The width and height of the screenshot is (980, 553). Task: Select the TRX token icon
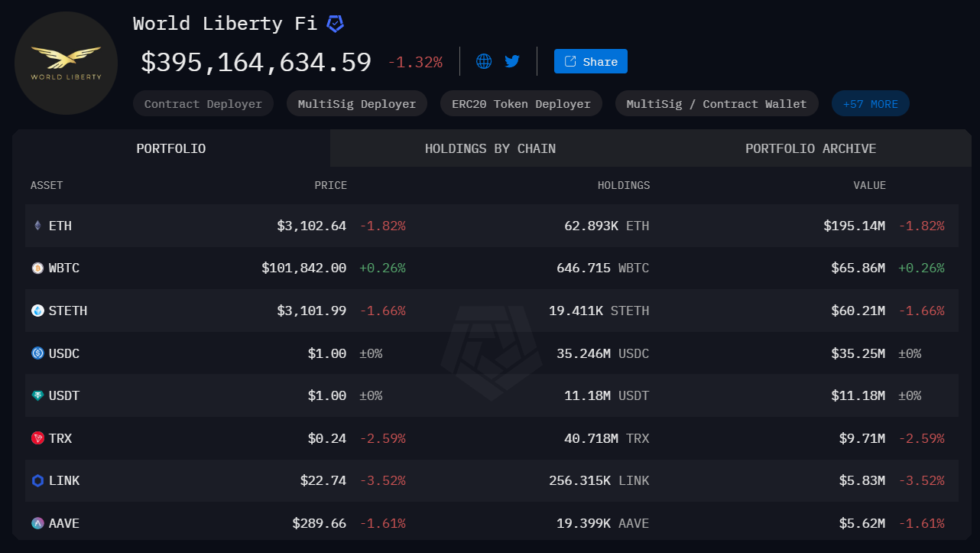click(37, 438)
